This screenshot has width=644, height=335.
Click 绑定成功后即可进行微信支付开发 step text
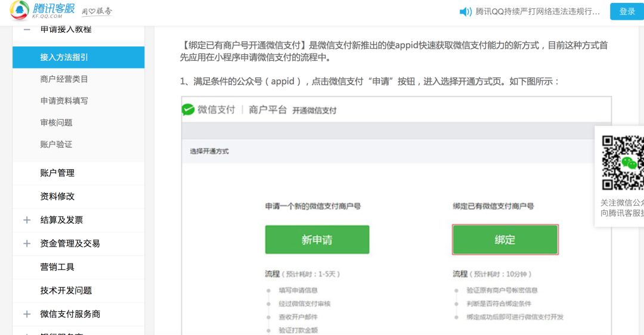(x=515, y=317)
